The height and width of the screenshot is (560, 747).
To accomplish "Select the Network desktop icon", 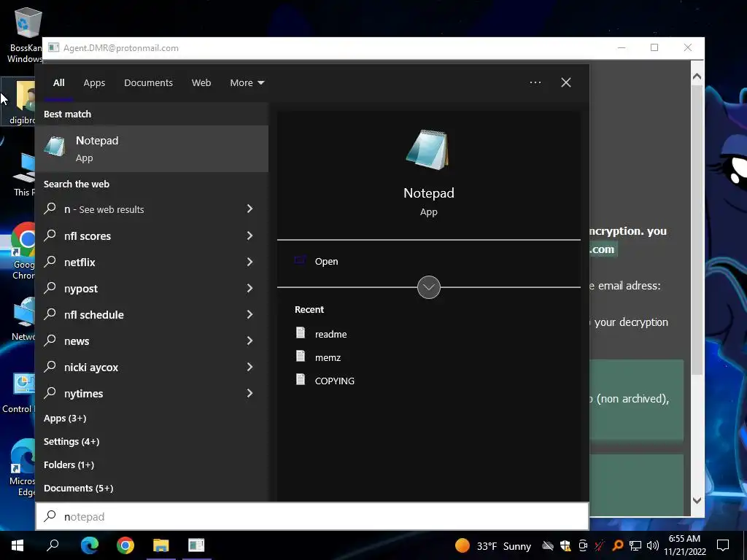I will pos(23,319).
